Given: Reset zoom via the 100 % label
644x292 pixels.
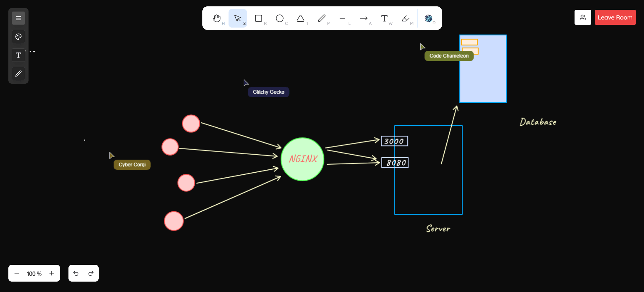Looking at the screenshot, I should (x=34, y=274).
